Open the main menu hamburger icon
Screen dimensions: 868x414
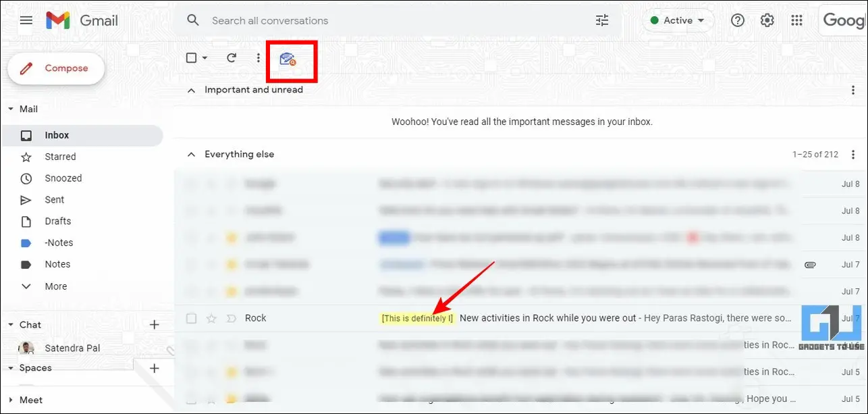[x=26, y=20]
